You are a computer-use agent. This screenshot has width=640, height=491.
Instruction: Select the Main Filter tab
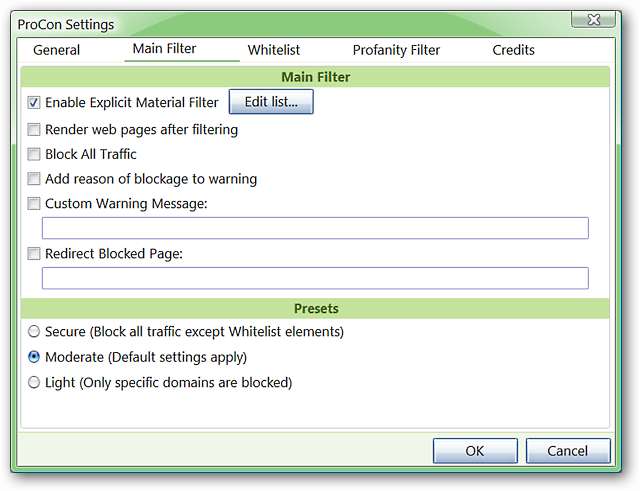(x=164, y=49)
